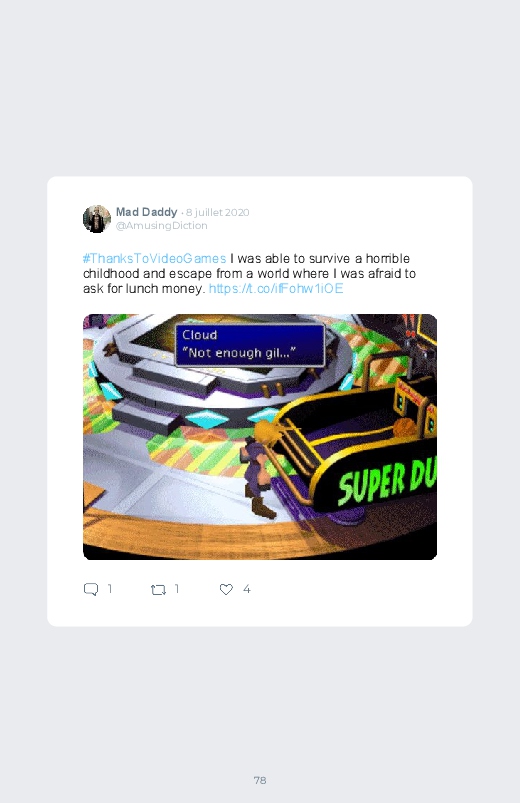
Task: Click the reply speech bubble icon
Action: (x=91, y=589)
